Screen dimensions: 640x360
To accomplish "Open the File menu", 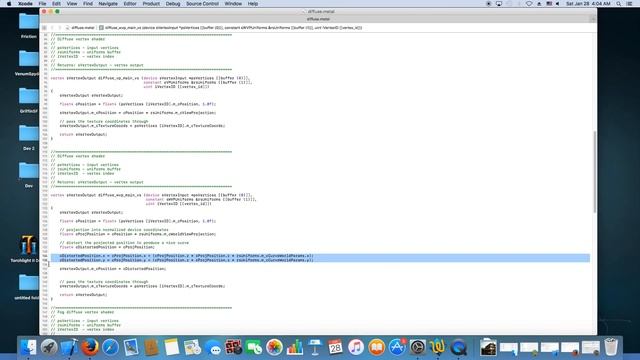I will pos(42,4).
